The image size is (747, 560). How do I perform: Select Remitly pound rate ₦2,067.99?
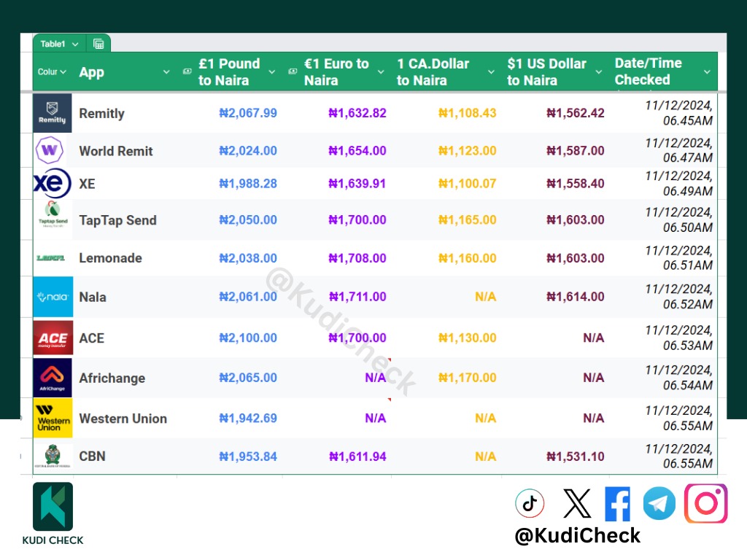click(248, 113)
